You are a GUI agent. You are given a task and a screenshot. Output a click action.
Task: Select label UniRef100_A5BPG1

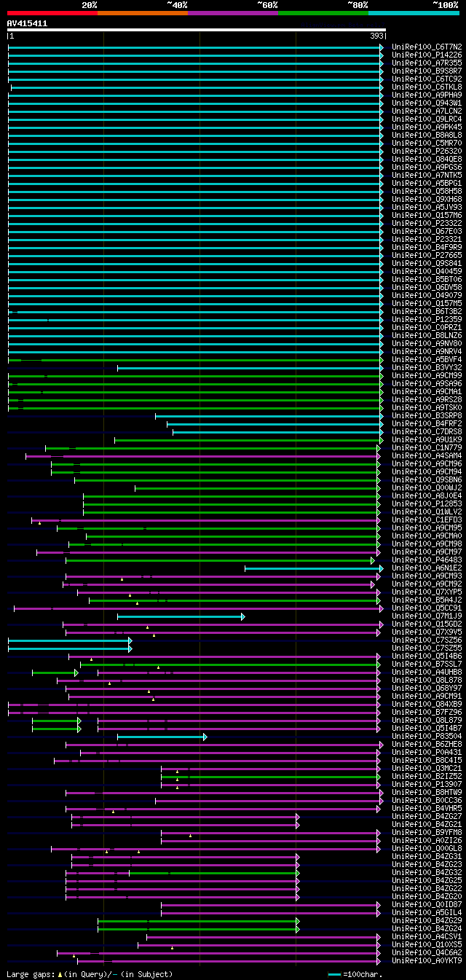[427, 183]
